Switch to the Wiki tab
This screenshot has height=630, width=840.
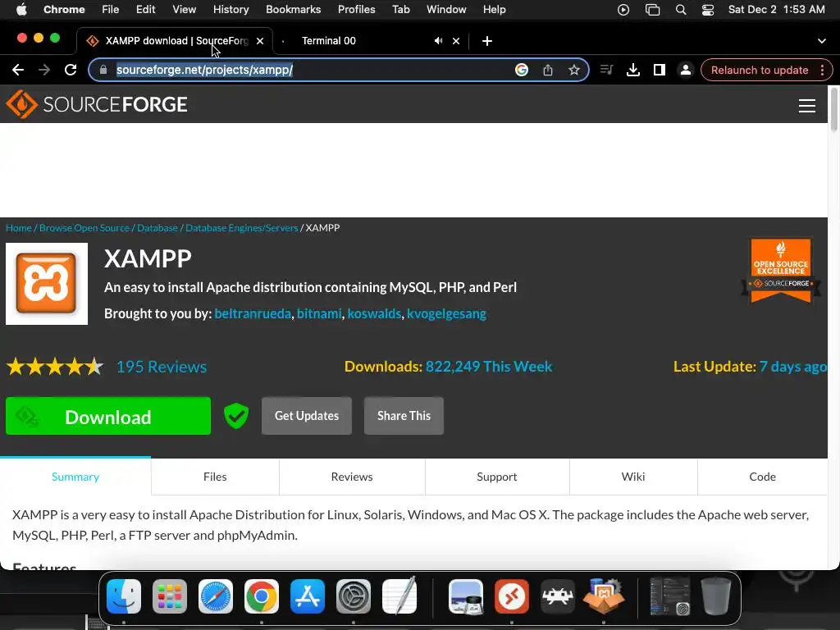(633, 477)
